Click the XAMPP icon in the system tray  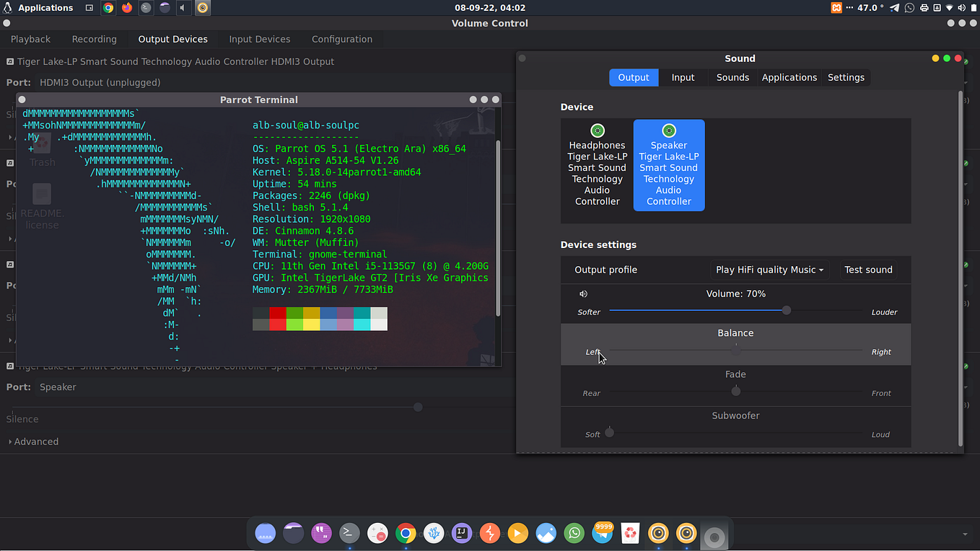(836, 8)
